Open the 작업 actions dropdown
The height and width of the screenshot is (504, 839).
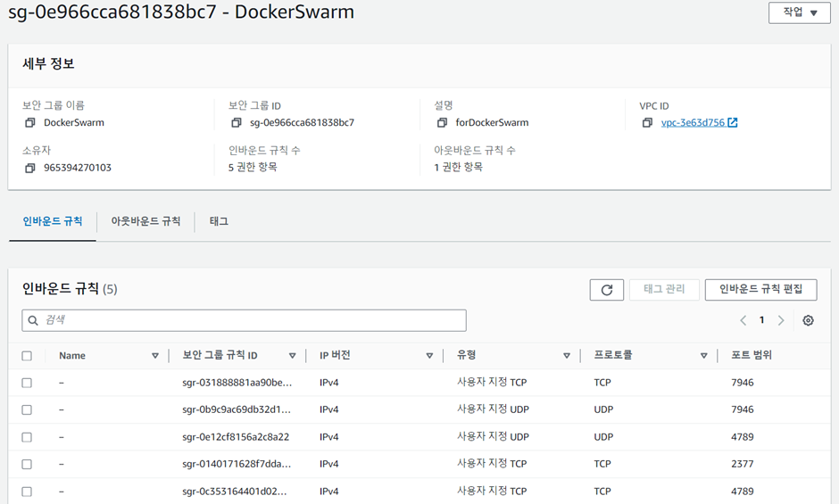[800, 12]
